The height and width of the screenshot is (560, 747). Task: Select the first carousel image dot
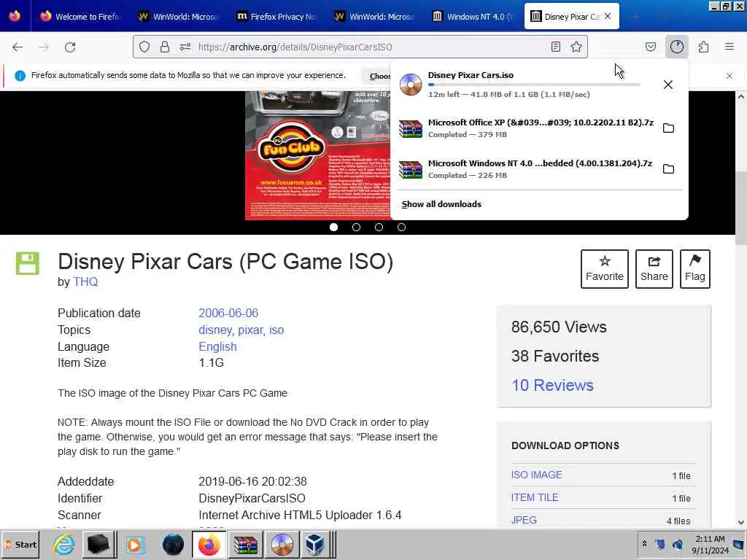pos(333,227)
